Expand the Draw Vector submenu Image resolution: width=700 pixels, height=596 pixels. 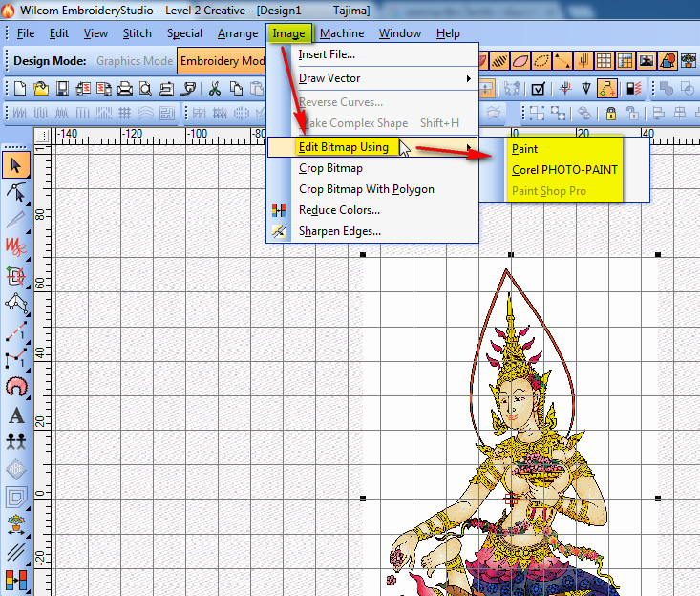coord(372,78)
